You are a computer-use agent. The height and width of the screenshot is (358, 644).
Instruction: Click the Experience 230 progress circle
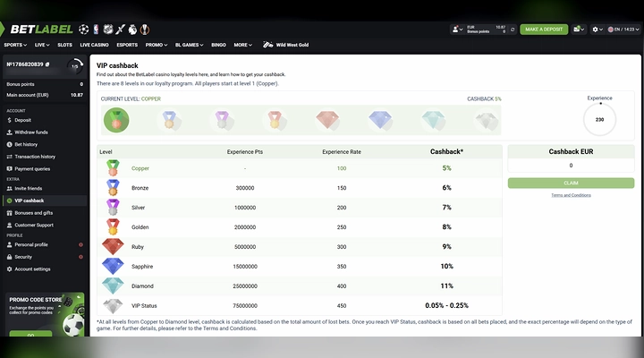tap(599, 120)
